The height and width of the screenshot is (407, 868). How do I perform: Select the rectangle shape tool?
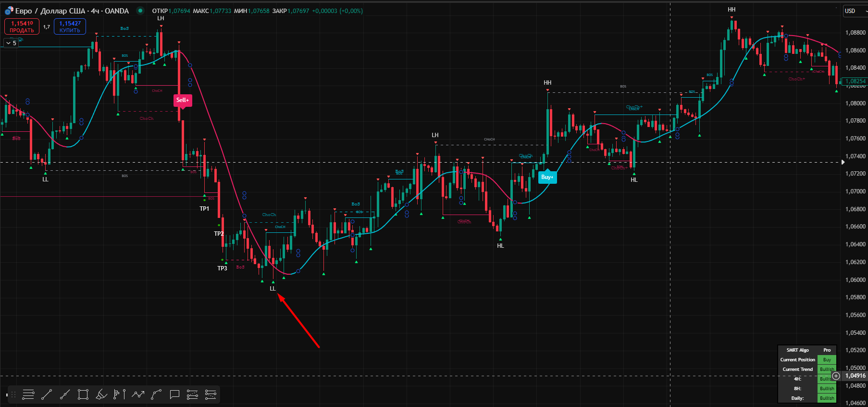[x=83, y=395]
